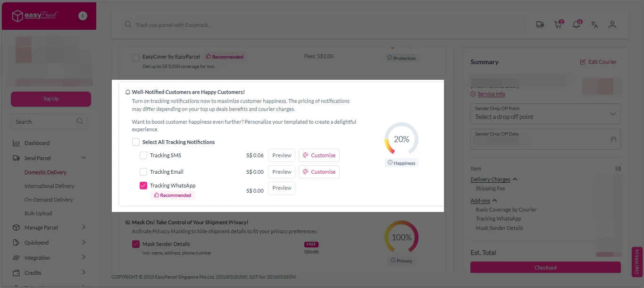Click the Integration link icon in sidebar

(16, 258)
